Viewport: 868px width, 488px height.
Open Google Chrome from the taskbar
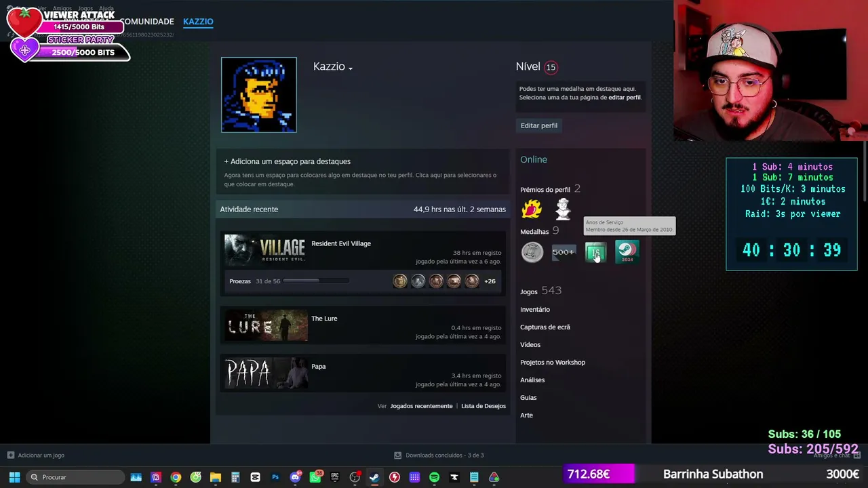coord(176,477)
